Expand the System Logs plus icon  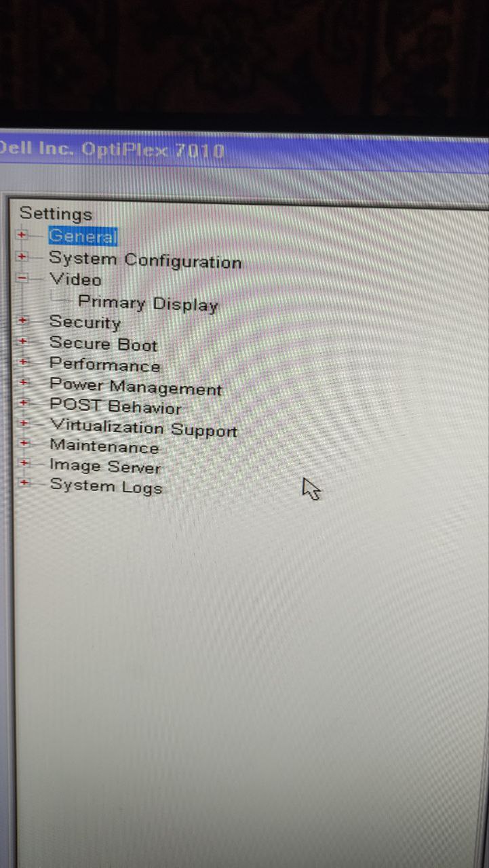[25, 483]
